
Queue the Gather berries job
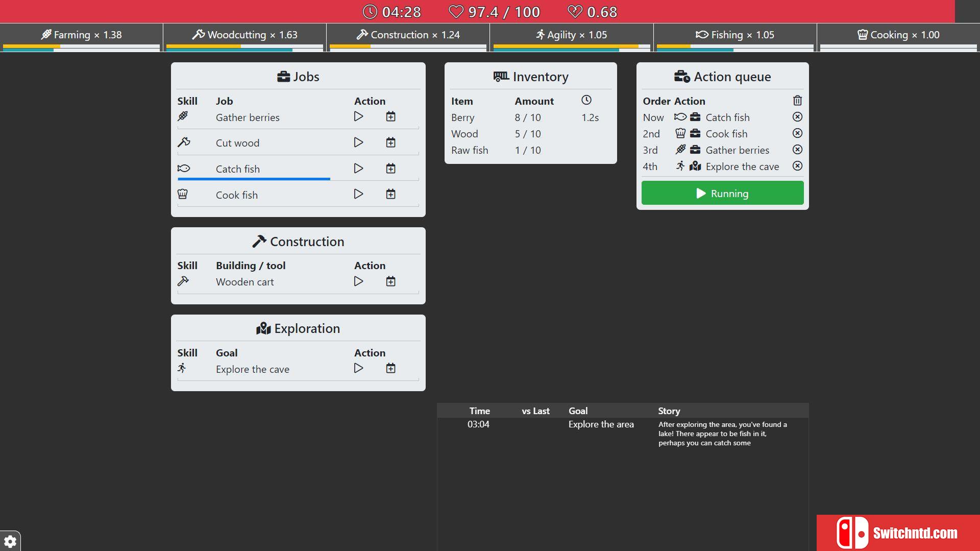(390, 116)
